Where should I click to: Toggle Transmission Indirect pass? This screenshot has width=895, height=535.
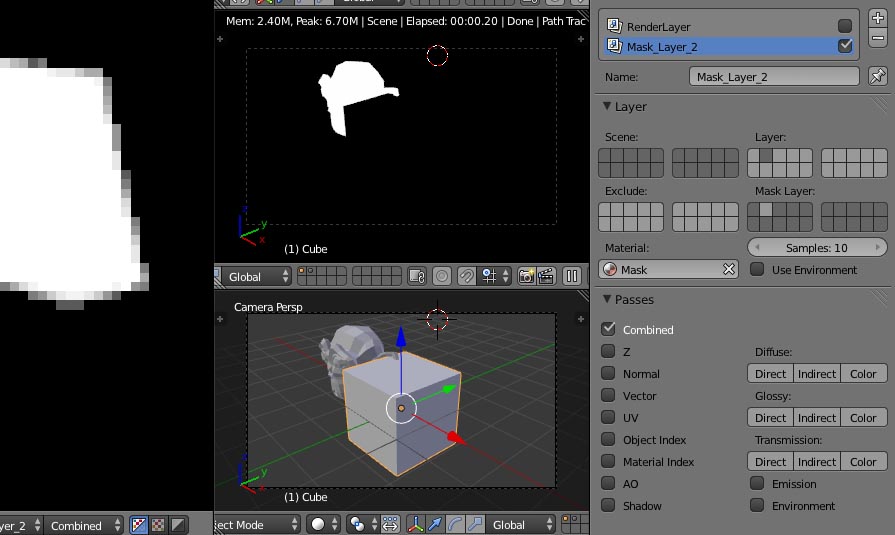point(817,461)
